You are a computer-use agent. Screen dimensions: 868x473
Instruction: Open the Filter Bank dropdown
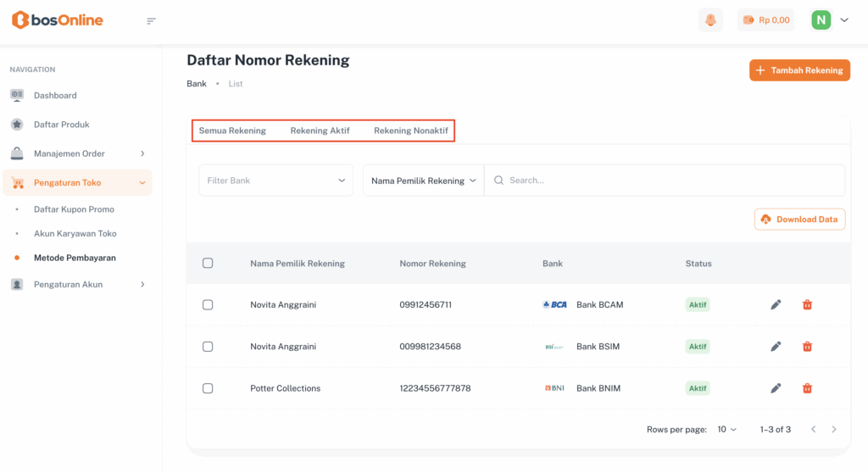[275, 181]
